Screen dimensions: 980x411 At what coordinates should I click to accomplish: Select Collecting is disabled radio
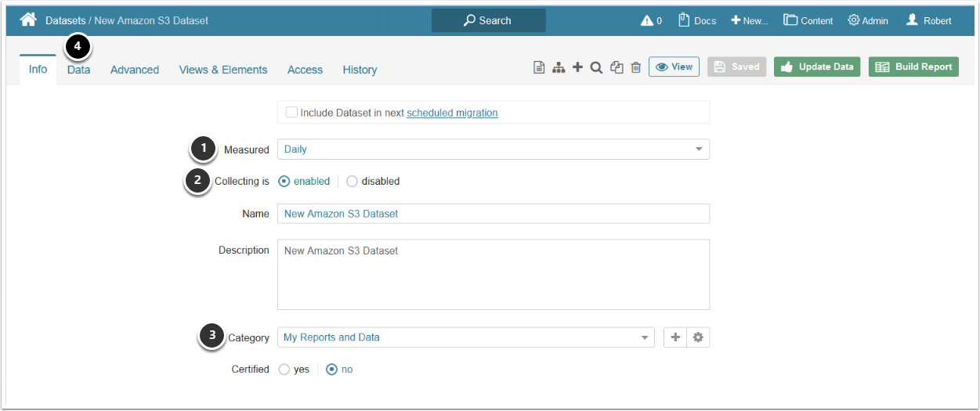tap(352, 181)
